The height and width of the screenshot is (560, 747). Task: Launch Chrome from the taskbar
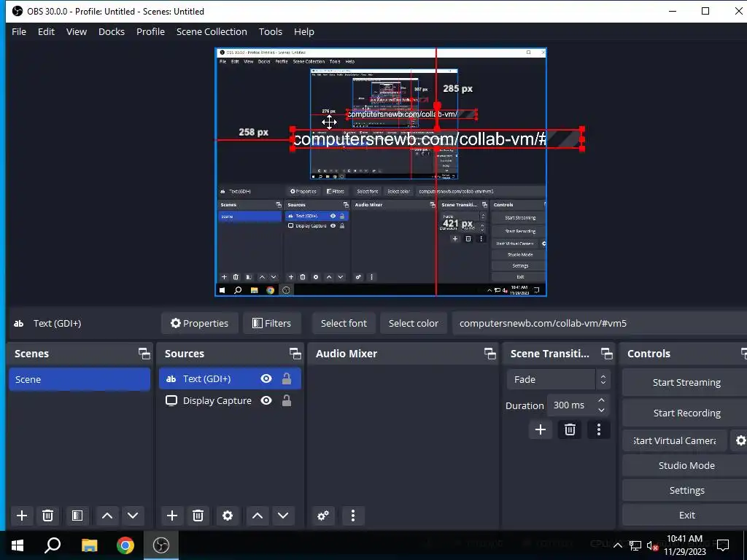tap(125, 545)
